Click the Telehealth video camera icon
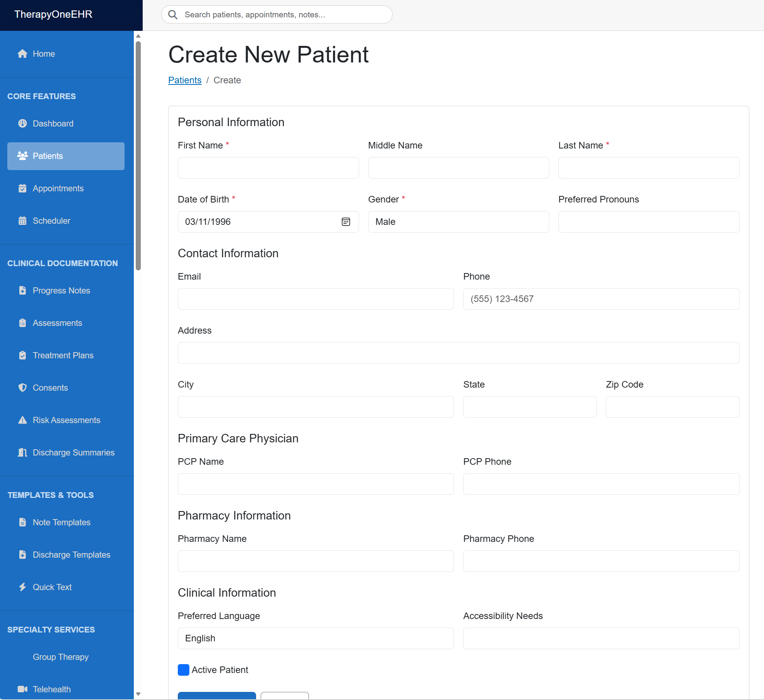This screenshot has height=700, width=764. pos(23,689)
